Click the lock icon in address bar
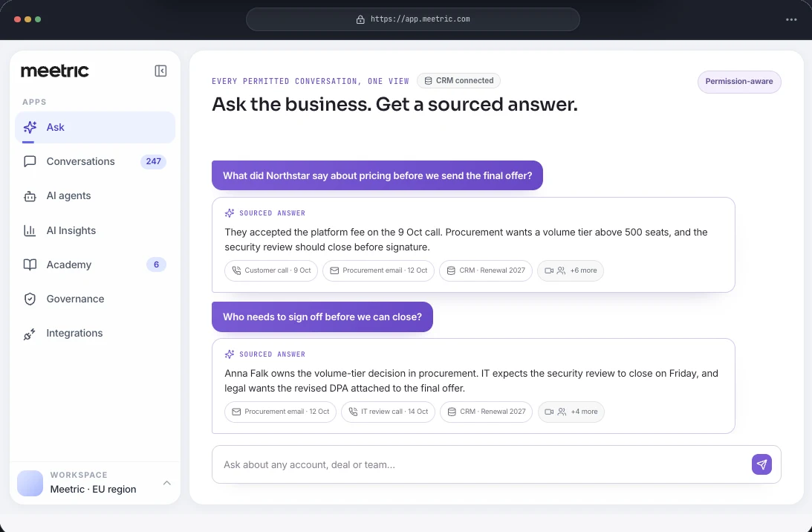 tap(360, 19)
